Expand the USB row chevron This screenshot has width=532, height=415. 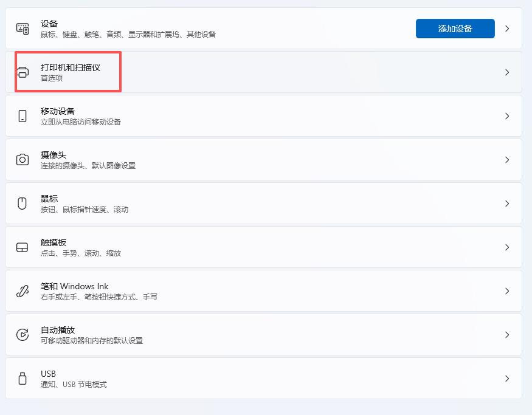507,379
